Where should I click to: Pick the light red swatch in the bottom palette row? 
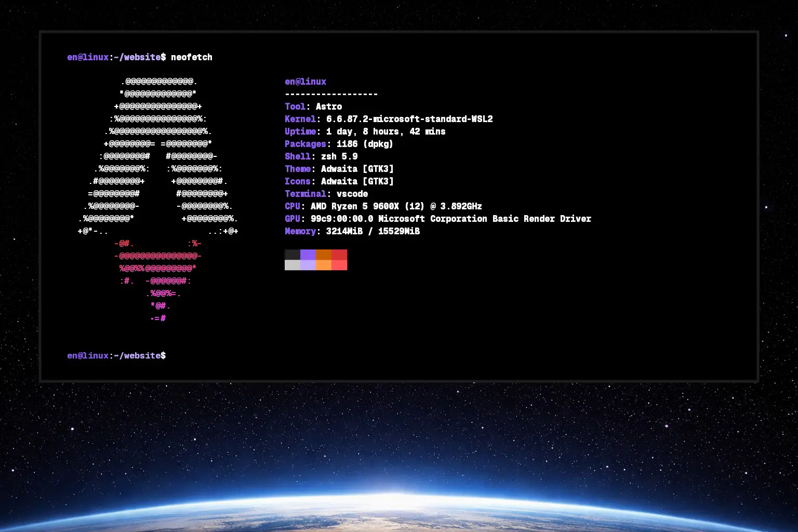339,265
